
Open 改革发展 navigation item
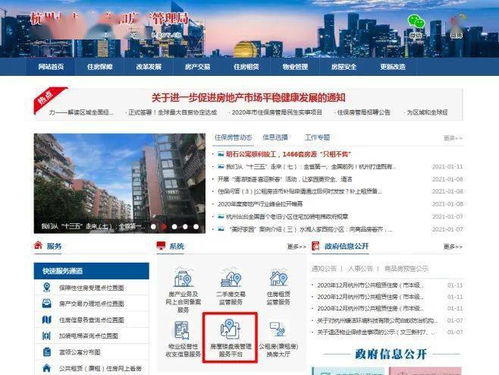pyautogui.click(x=149, y=67)
